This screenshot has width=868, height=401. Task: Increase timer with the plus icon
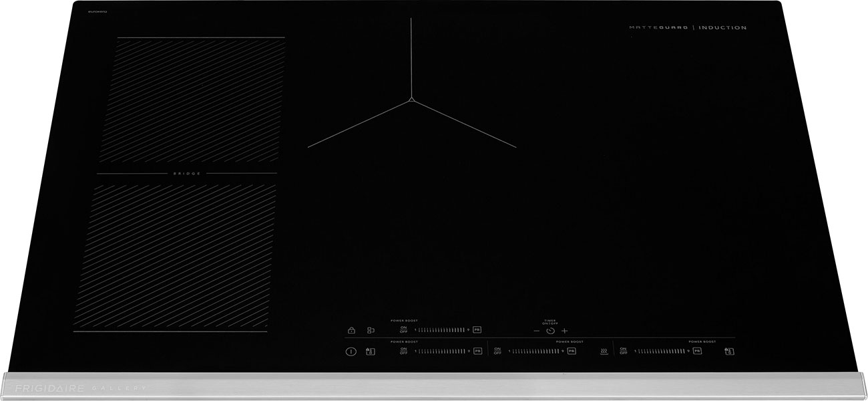click(x=564, y=331)
